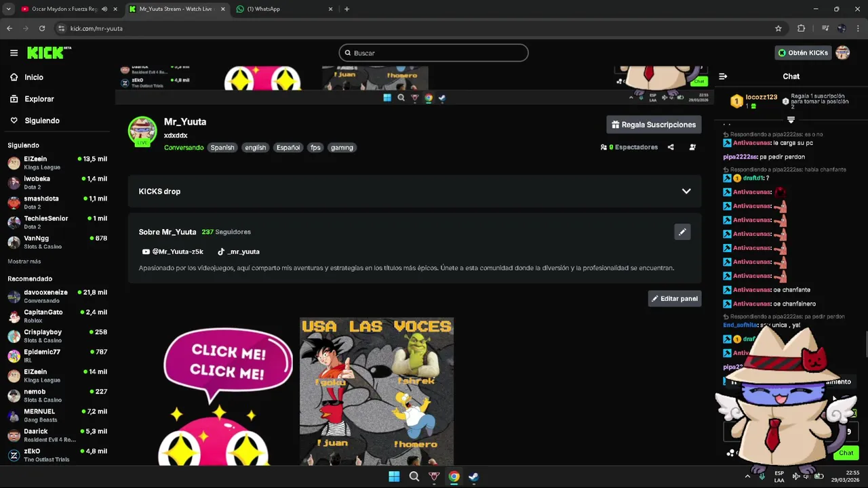The image size is (868, 488).
Task: Open the MERNUEL Gang Beasts channel
Action: 57,415
